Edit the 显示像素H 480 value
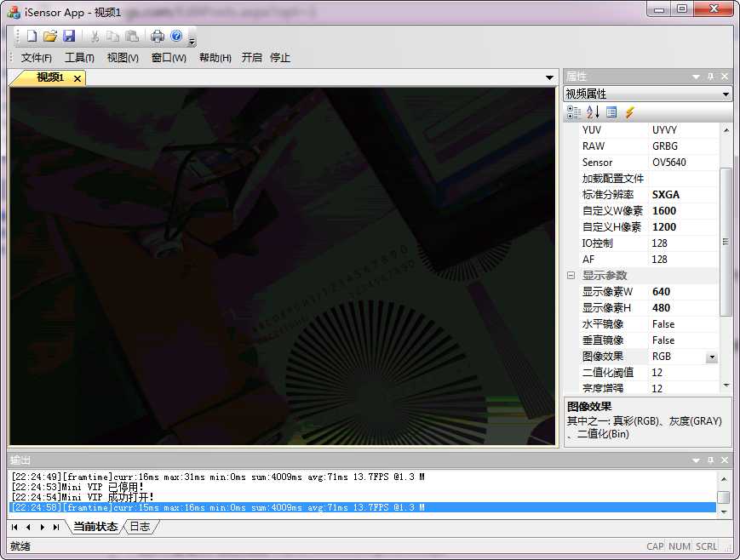The width and height of the screenshot is (740, 560). pyautogui.click(x=684, y=307)
